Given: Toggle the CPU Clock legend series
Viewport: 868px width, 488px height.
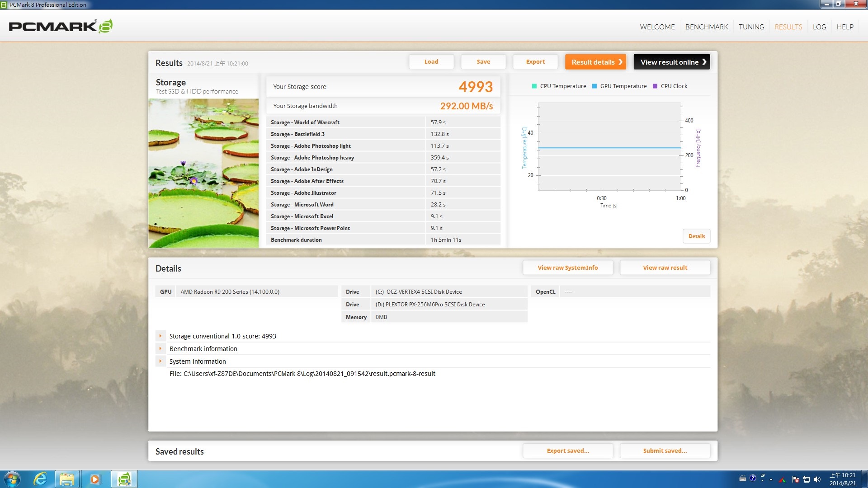Looking at the screenshot, I should (670, 86).
